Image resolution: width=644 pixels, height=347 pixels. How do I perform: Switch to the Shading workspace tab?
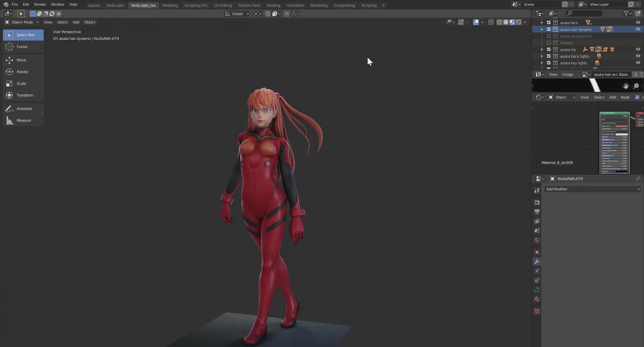[x=273, y=5]
